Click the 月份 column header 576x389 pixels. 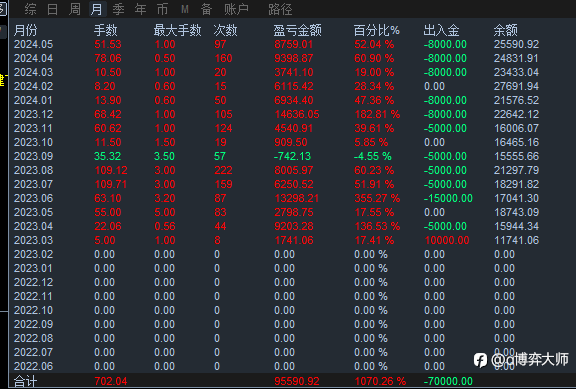coord(26,30)
